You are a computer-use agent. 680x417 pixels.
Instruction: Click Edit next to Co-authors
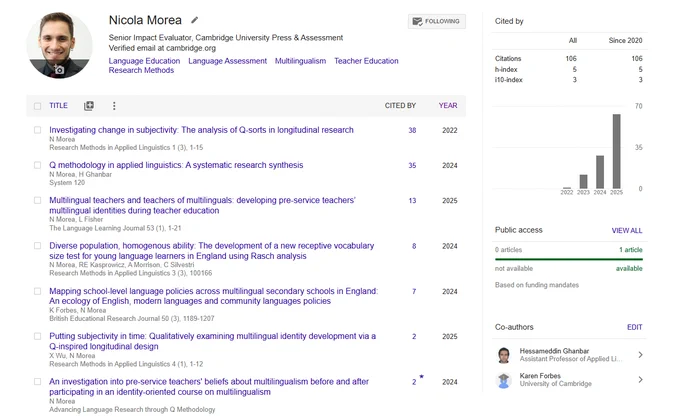click(x=634, y=327)
